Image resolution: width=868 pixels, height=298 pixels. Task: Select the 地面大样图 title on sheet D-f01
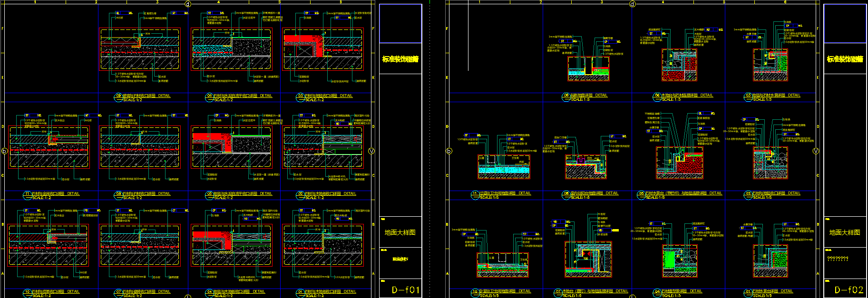tap(400, 232)
